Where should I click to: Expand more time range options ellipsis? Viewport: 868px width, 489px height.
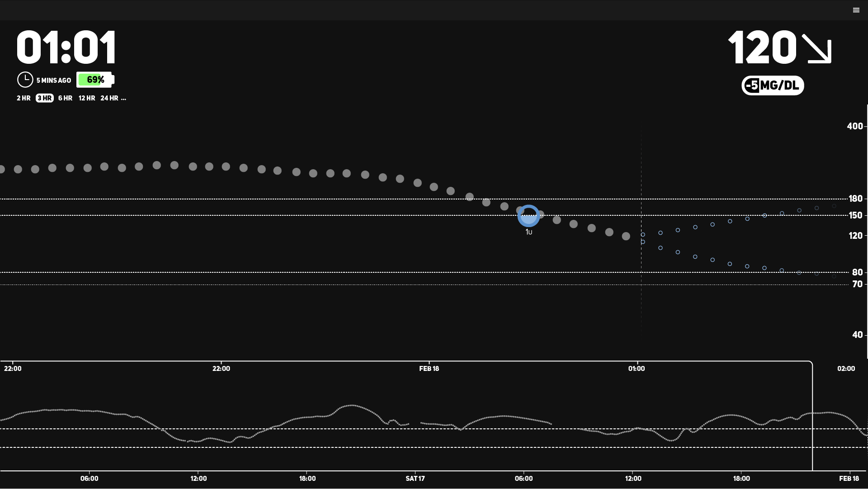point(123,99)
